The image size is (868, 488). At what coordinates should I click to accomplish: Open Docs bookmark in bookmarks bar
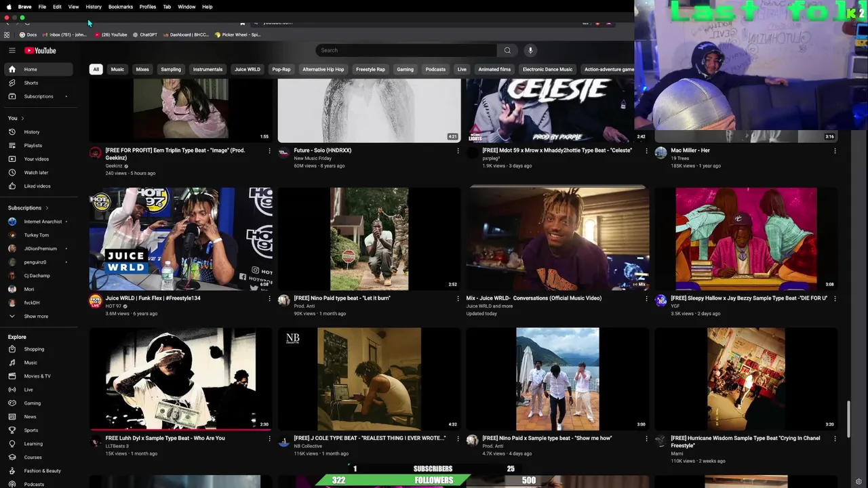pyautogui.click(x=28, y=35)
